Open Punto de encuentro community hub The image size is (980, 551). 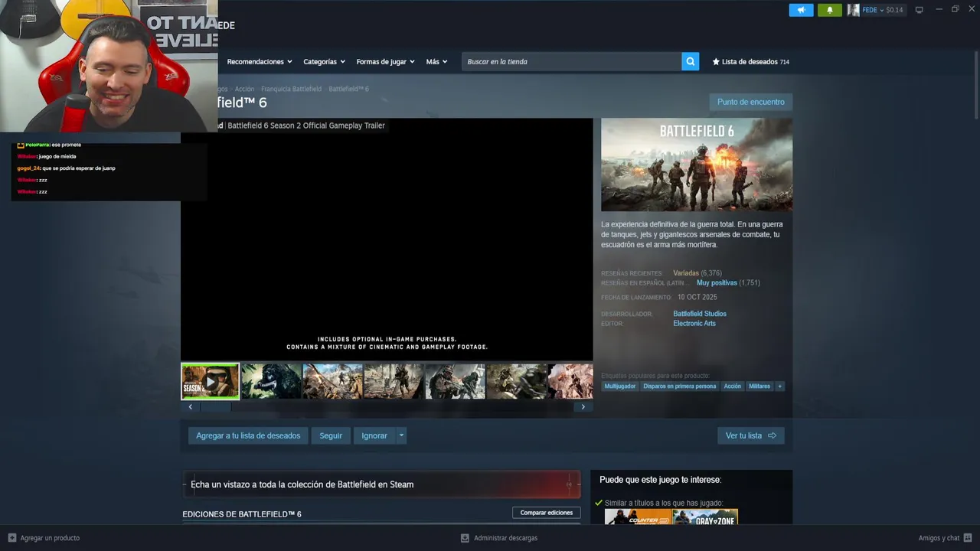pyautogui.click(x=751, y=102)
